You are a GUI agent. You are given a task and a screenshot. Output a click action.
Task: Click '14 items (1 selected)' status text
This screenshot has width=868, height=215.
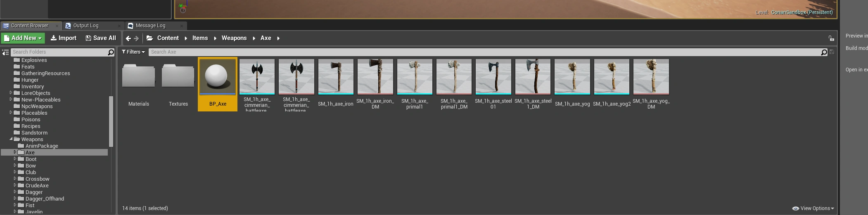click(145, 208)
